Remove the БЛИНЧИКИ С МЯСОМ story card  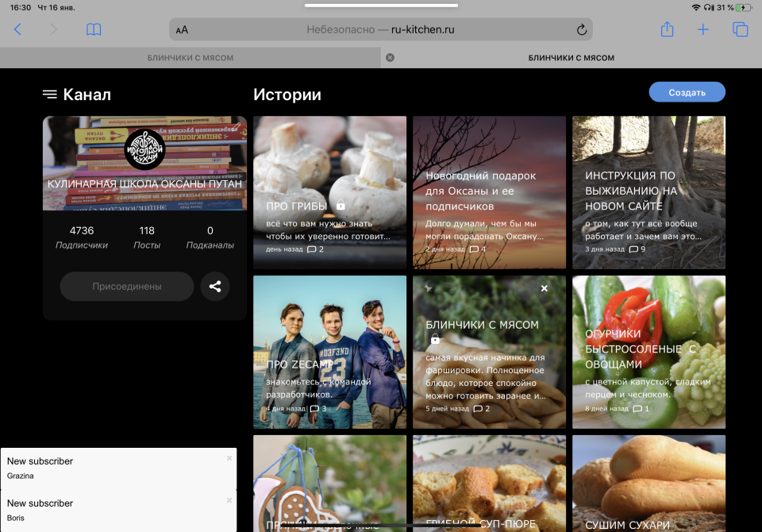click(x=545, y=288)
